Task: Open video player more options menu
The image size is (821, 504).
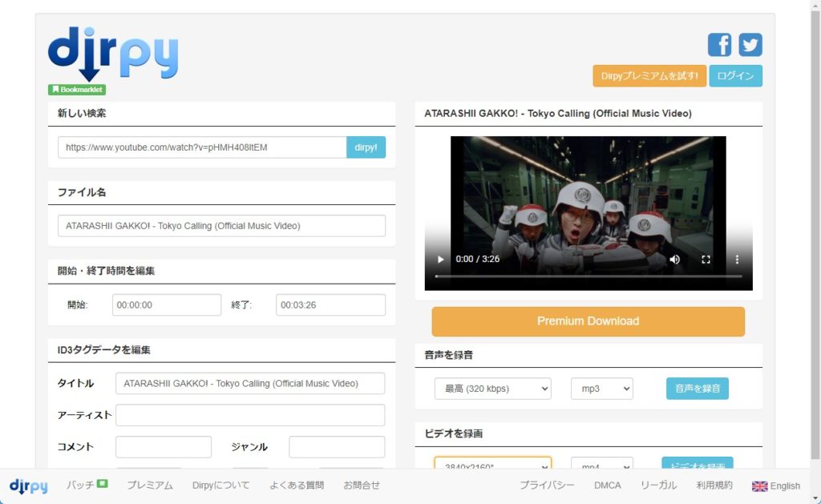Action: [x=737, y=260]
